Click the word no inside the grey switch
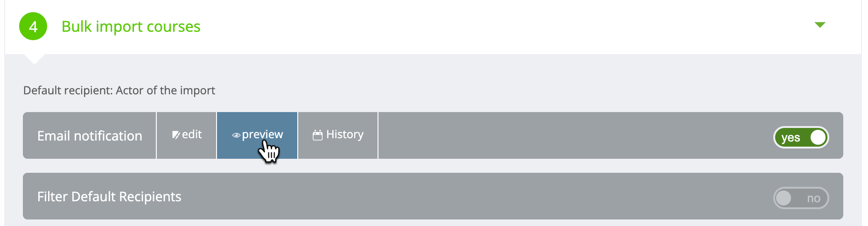Viewport: 868px width, 226px height. pyautogui.click(x=814, y=198)
